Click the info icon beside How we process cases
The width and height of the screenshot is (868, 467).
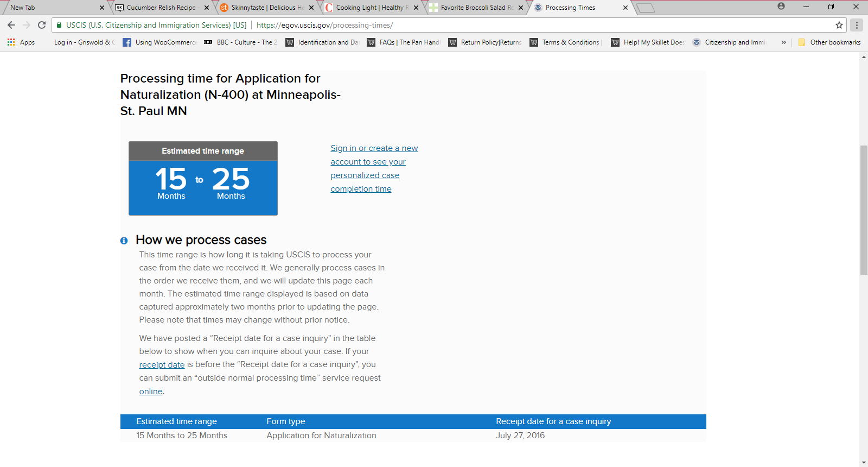coord(124,241)
